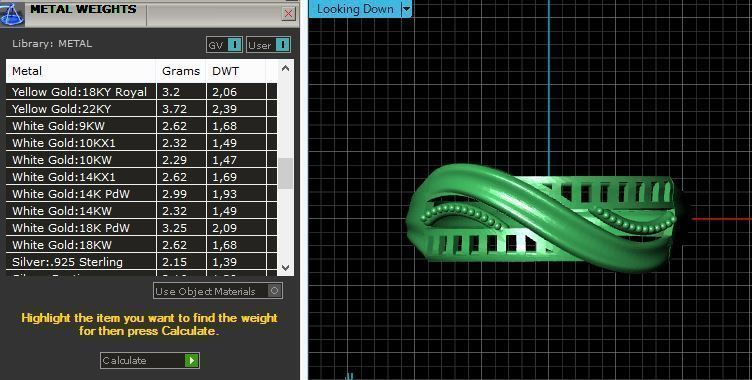The width and height of the screenshot is (752, 380).
Task: Click the Library: METAL label
Action: point(52,44)
